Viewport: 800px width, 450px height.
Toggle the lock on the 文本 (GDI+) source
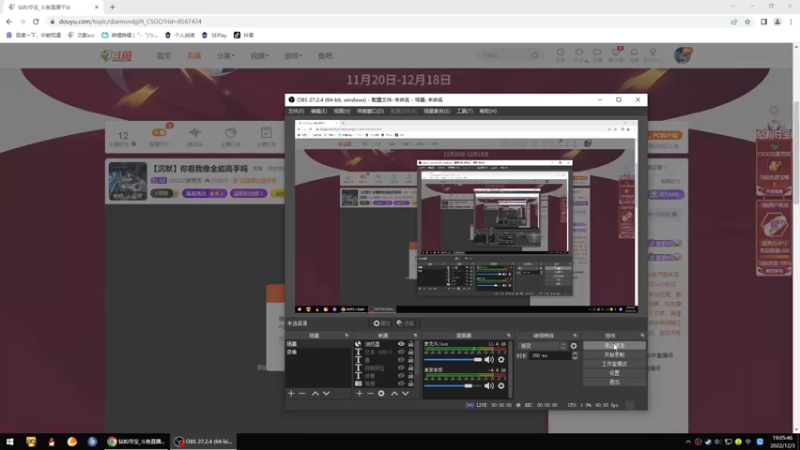coord(411,352)
